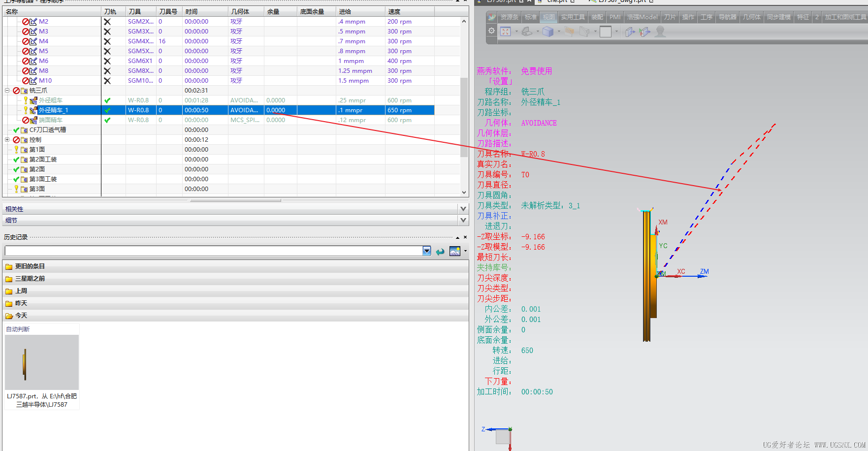Viewport: 868px width, 451px height.
Task: Open the 加工和图纸工具 ribbon tab
Action: pyautogui.click(x=845, y=17)
